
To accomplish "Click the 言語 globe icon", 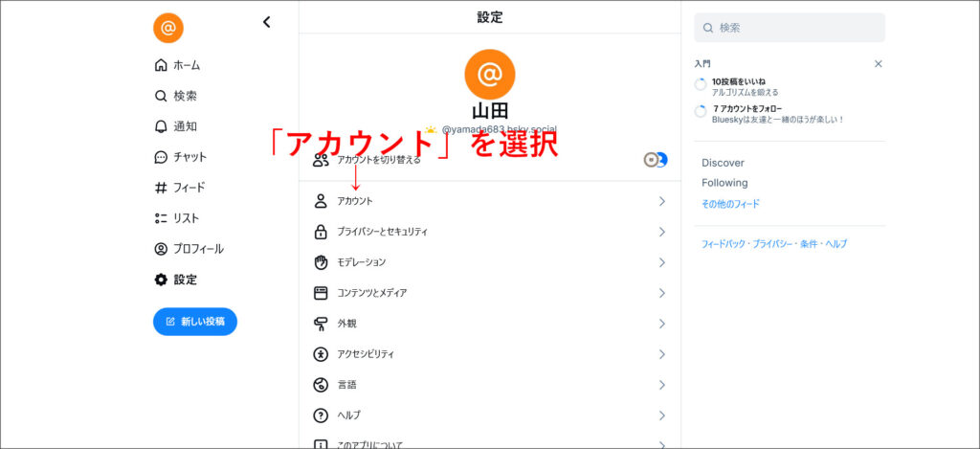I will [321, 385].
